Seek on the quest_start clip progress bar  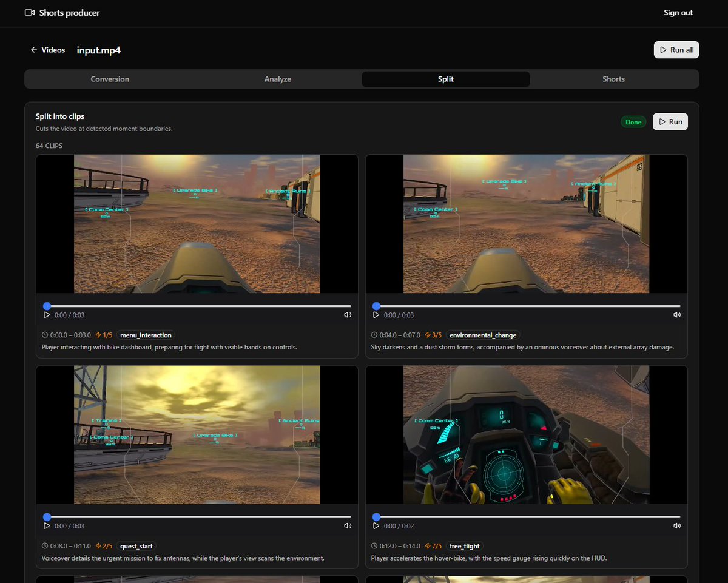click(197, 517)
